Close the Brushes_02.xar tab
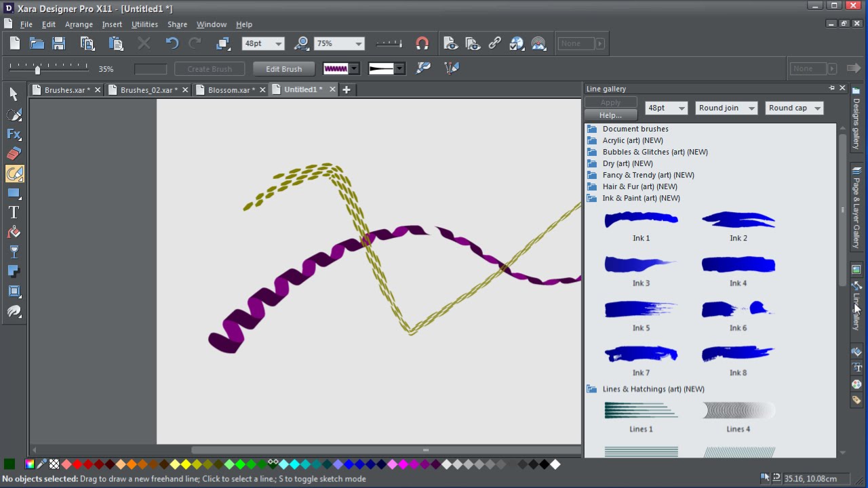868x488 pixels. point(186,89)
